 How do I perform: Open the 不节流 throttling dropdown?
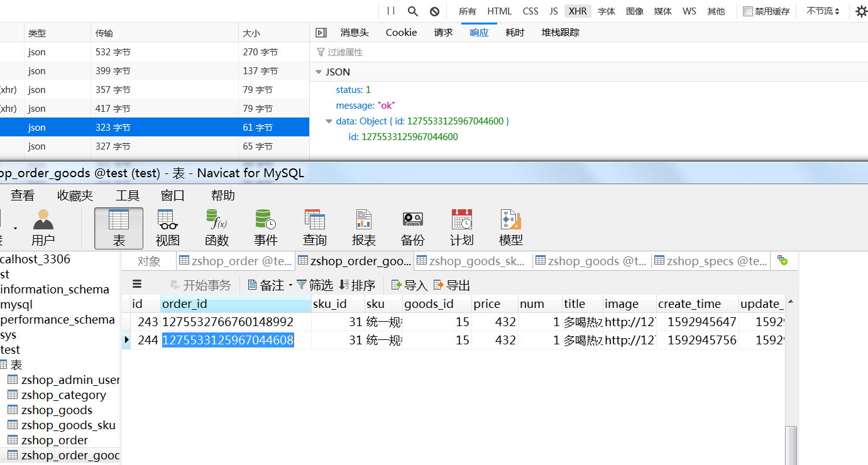823,11
